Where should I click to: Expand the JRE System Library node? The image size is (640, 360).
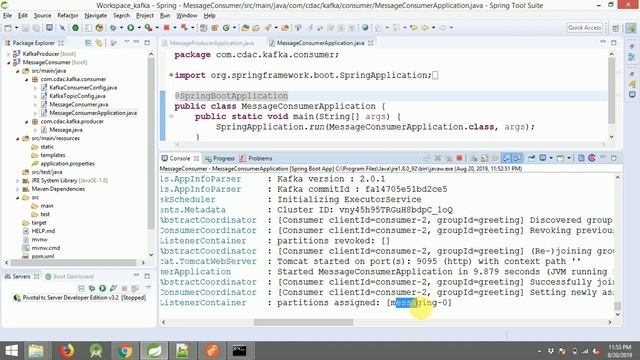[x=18, y=180]
